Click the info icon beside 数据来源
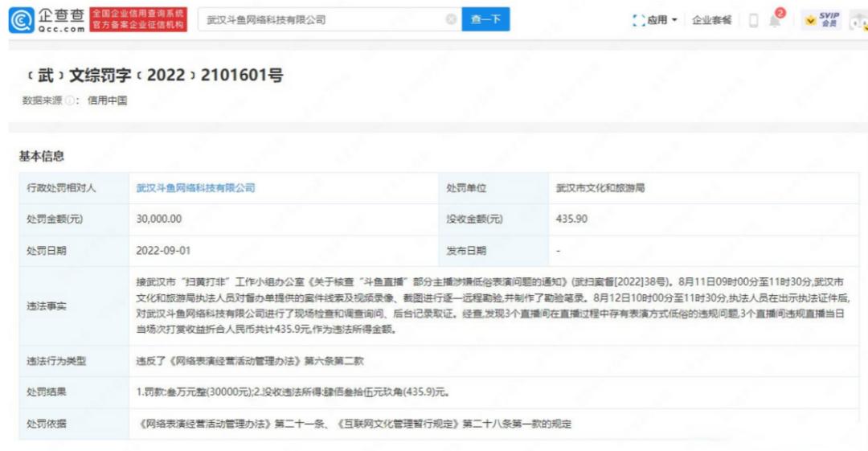The height and width of the screenshot is (451, 868). pyautogui.click(x=70, y=100)
